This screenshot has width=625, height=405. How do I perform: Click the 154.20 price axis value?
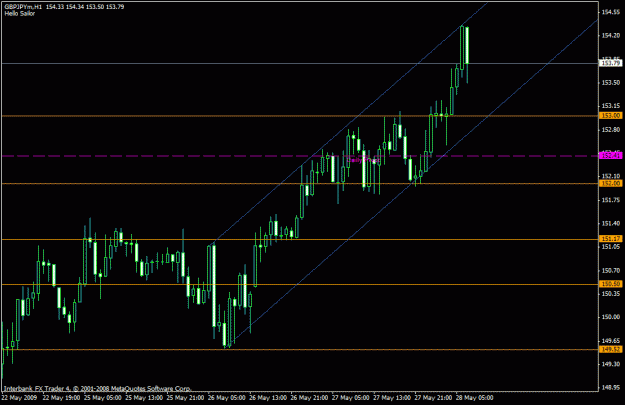[x=611, y=35]
